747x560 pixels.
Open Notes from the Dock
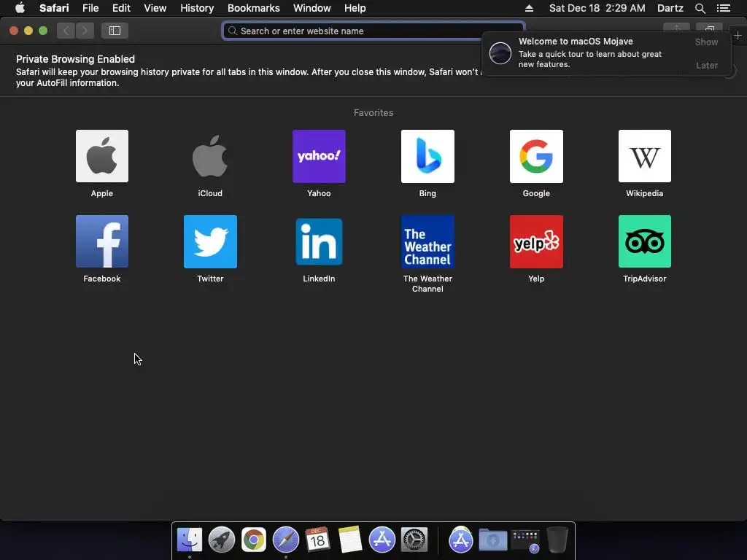pos(350,540)
